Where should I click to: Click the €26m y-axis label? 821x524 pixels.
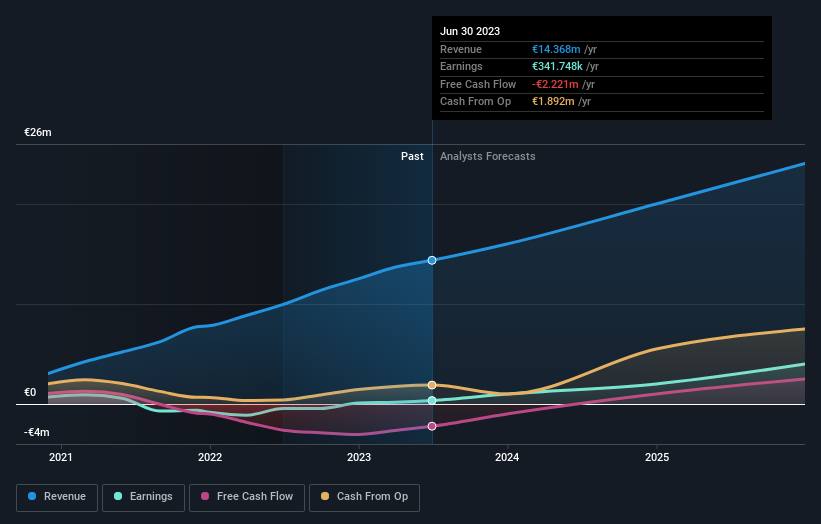pyautogui.click(x=38, y=132)
